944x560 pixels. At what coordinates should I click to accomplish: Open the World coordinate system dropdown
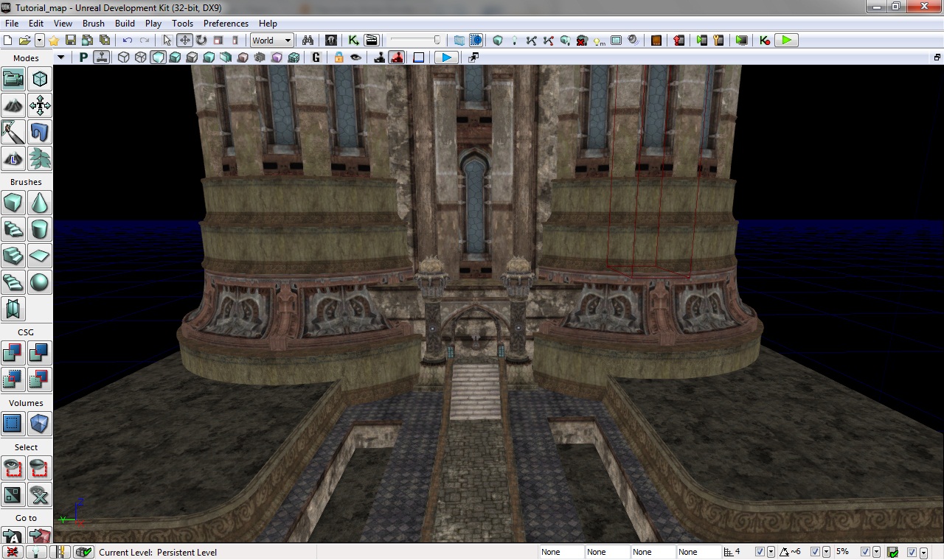[x=272, y=41]
